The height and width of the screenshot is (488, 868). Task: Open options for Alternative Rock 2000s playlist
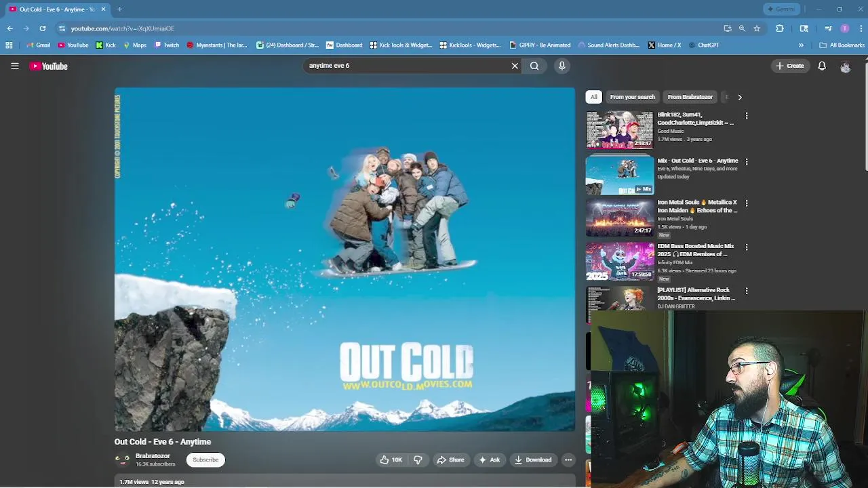[x=747, y=291]
